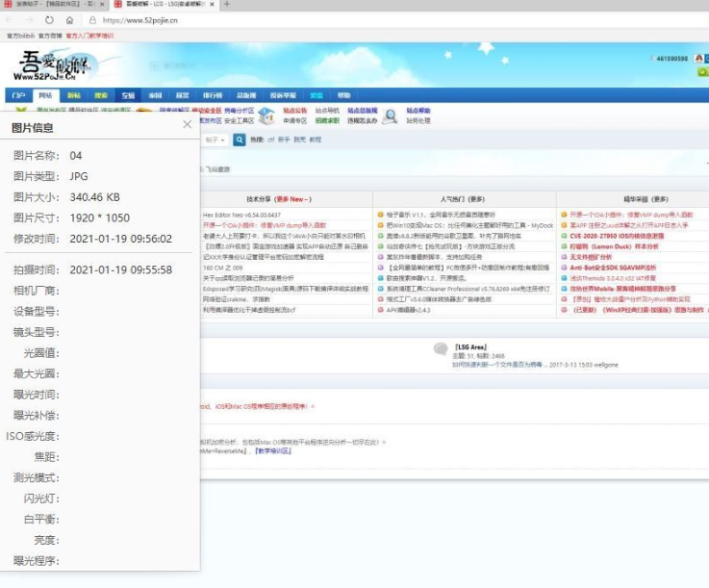Open 格式工厂 v5.6.0 thread
This screenshot has height=588, width=709.
click(439, 299)
